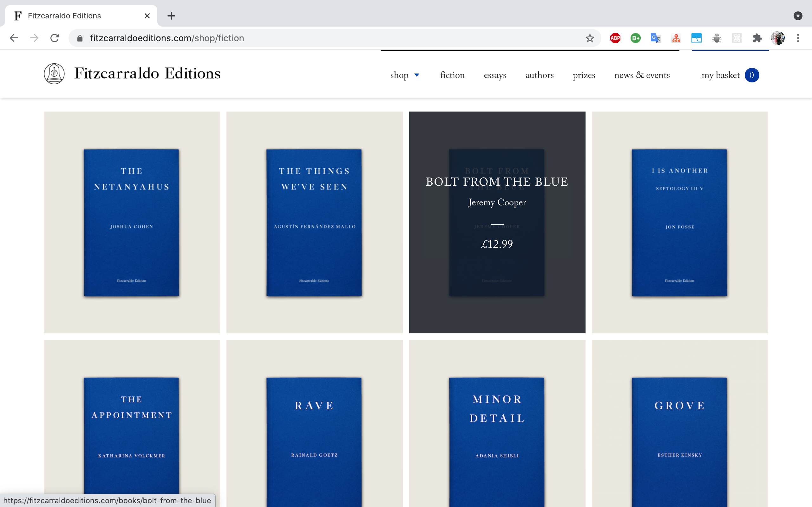The height and width of the screenshot is (507, 812).
Task: Visit the news & events page
Action: point(642,75)
